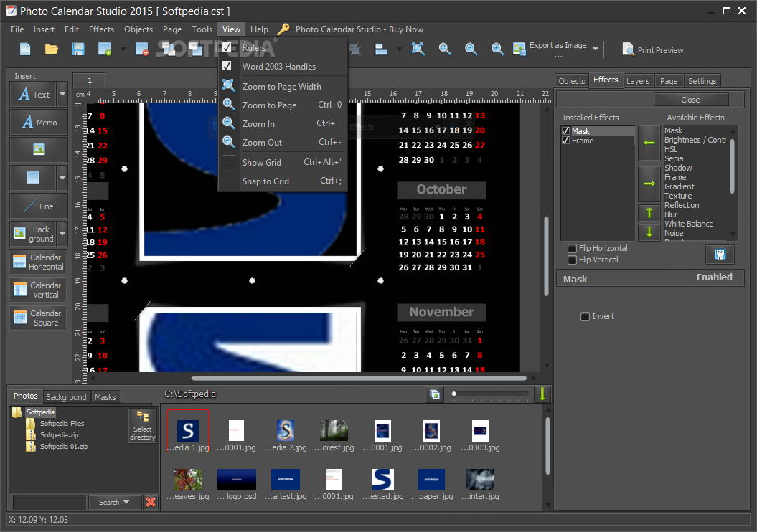Click the Export as Image icon

point(519,49)
